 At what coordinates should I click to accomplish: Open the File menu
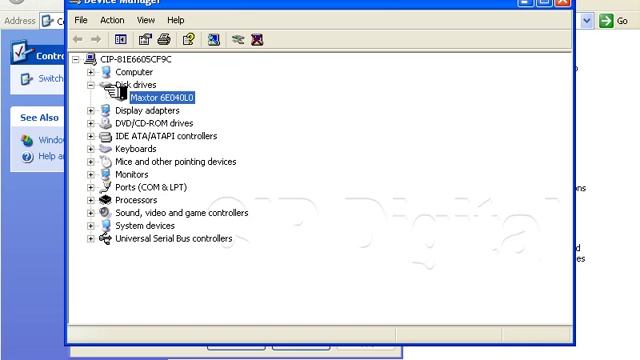(81, 20)
